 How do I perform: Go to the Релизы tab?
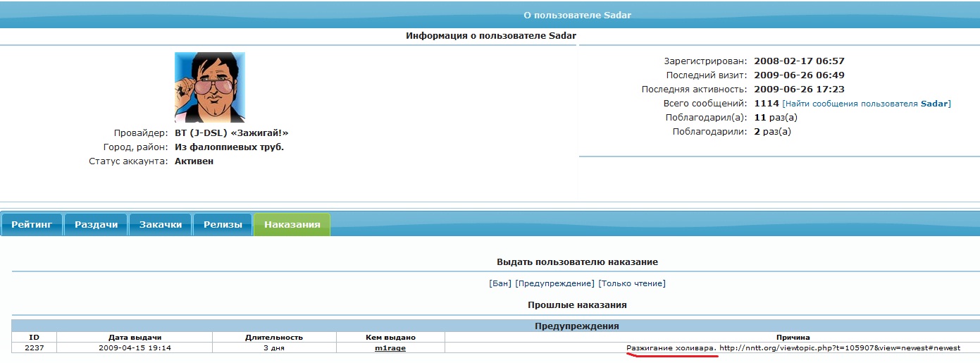tap(223, 225)
